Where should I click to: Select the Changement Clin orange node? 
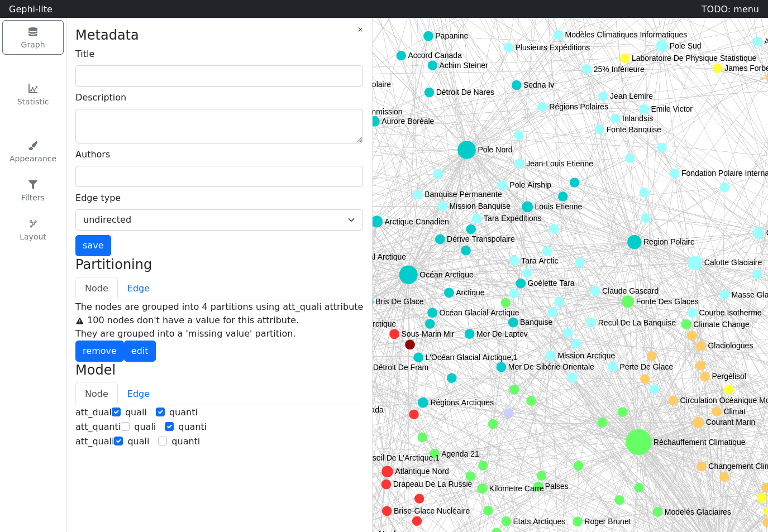click(x=702, y=466)
